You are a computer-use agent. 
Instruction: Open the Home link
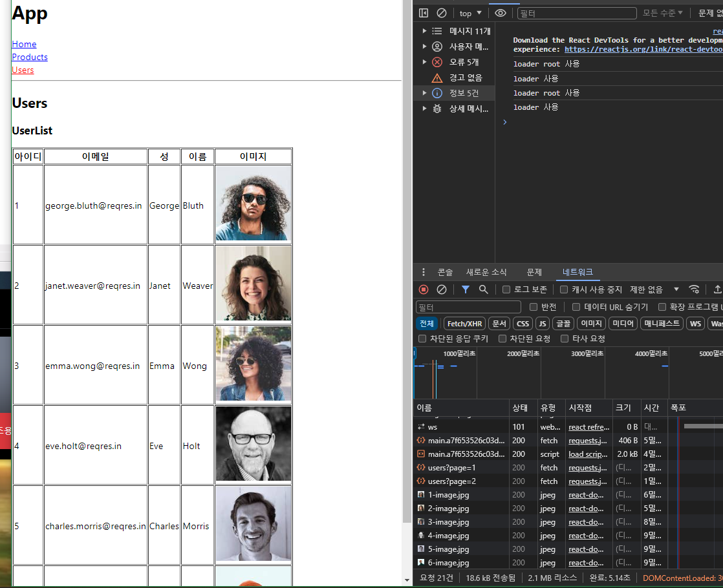coord(24,44)
